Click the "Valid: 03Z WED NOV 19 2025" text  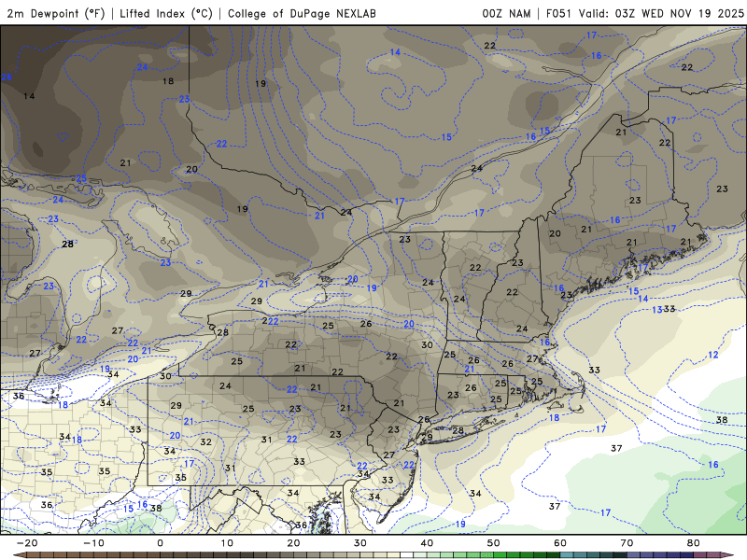click(x=661, y=13)
